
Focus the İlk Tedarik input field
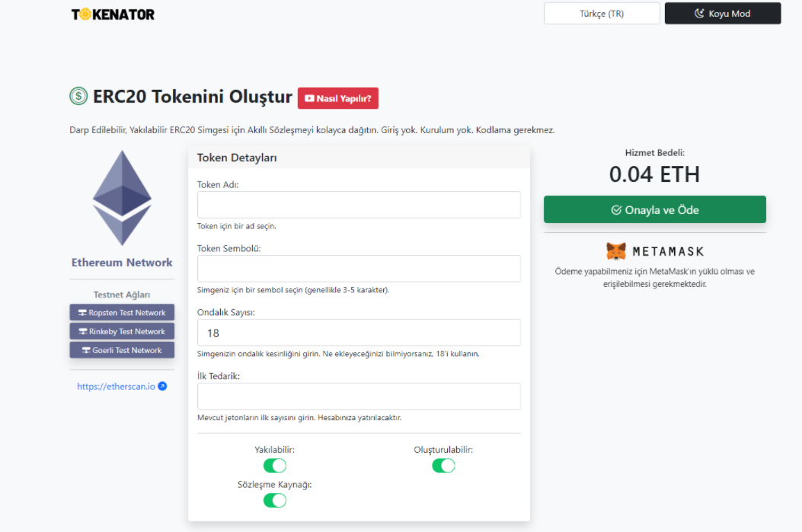[359, 397]
